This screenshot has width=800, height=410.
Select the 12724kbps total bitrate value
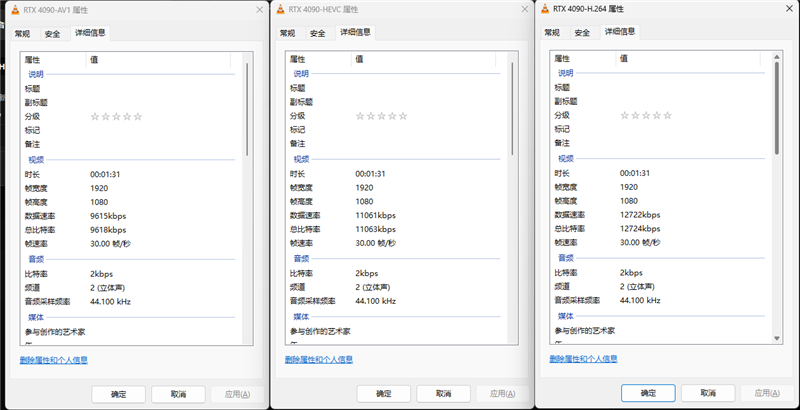coord(640,228)
